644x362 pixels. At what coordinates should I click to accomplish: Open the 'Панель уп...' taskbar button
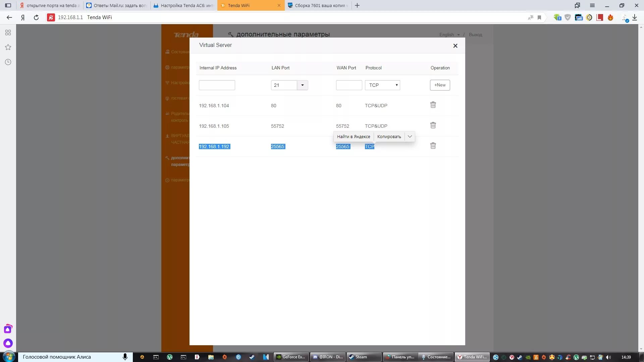click(x=400, y=357)
